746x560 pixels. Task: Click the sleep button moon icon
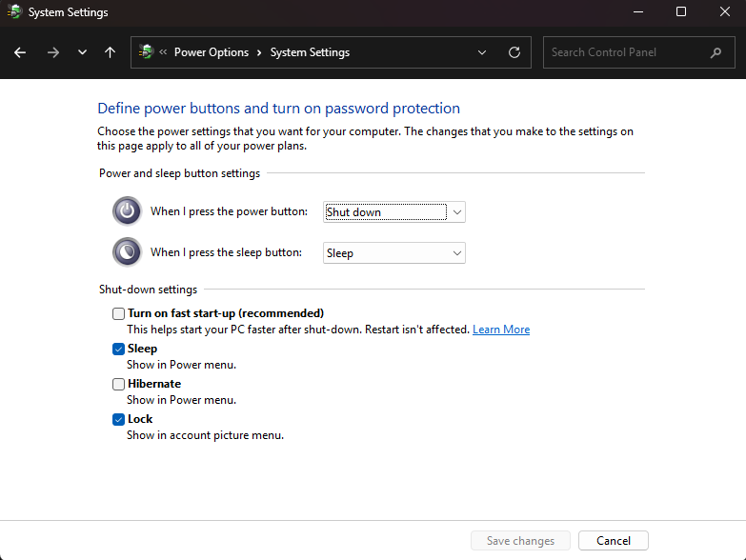[127, 251]
